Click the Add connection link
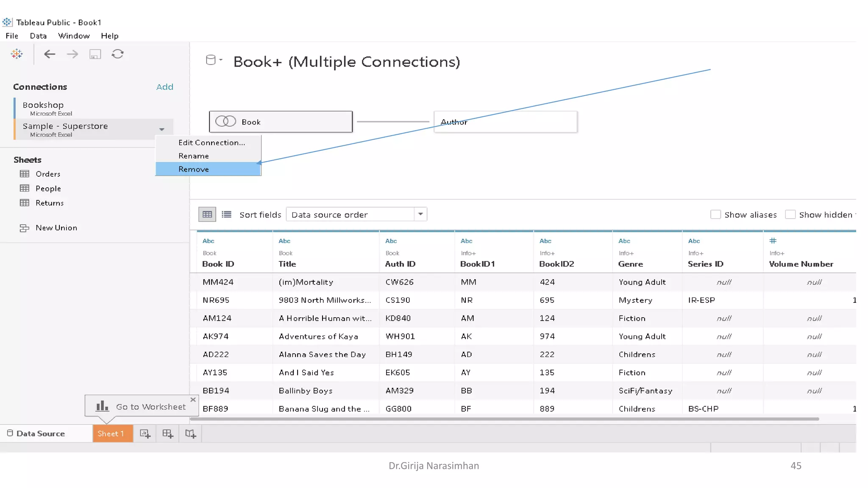Viewport: 868px width, 488px height. pos(164,87)
